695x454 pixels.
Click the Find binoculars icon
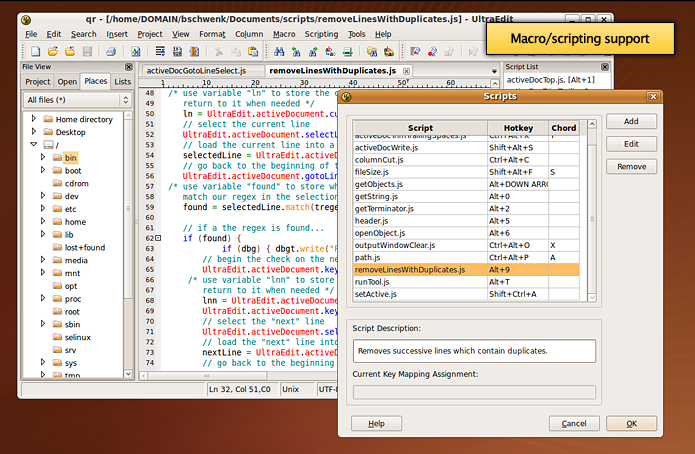279,52
